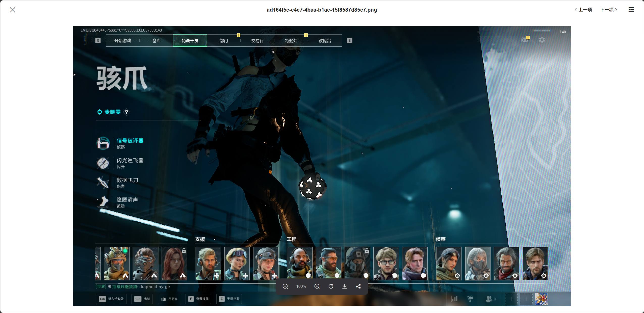
Task: Pick the gray-bearded recon operator with red scarf
Action: 506,264
